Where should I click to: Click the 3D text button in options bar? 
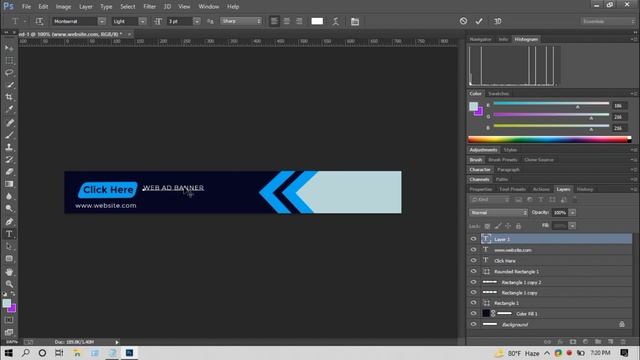498,21
